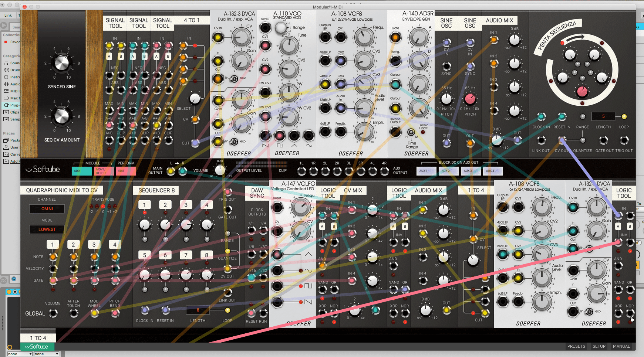Select Favorites under Collections
This screenshot has width=644, height=357.
pyautogui.click(x=12, y=42)
